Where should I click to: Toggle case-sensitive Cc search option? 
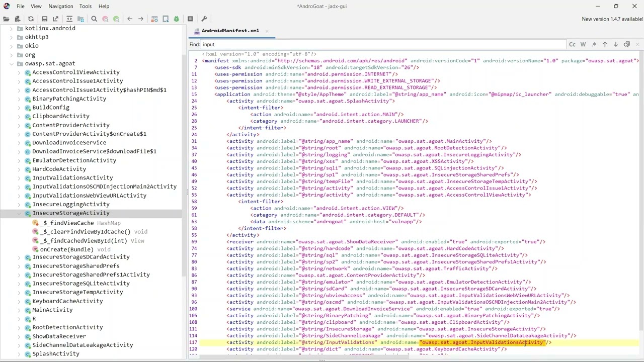[x=572, y=44]
